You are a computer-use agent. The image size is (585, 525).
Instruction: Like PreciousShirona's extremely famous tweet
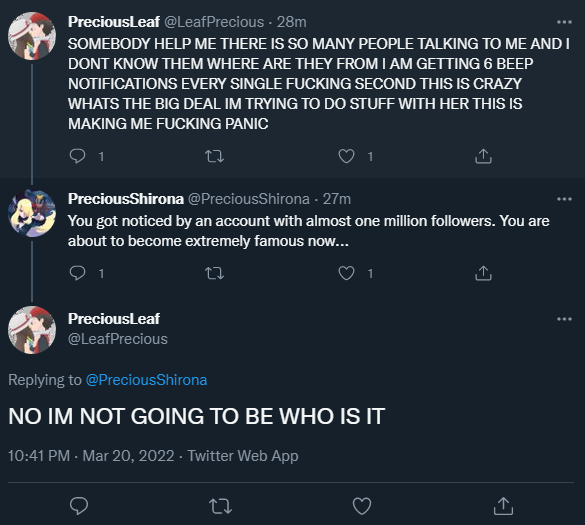point(346,273)
